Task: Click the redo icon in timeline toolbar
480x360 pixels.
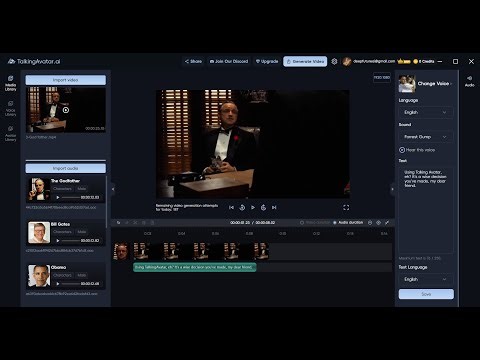Action: click(x=127, y=222)
